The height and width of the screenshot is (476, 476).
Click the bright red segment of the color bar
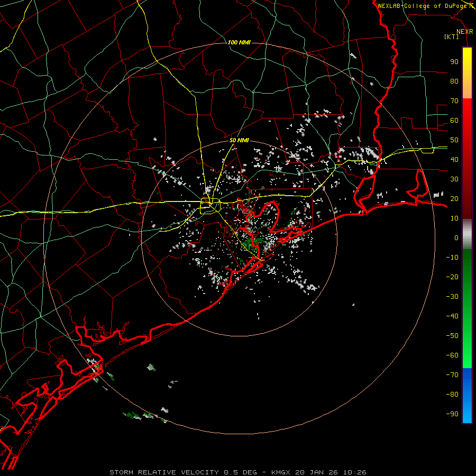[x=467, y=159]
